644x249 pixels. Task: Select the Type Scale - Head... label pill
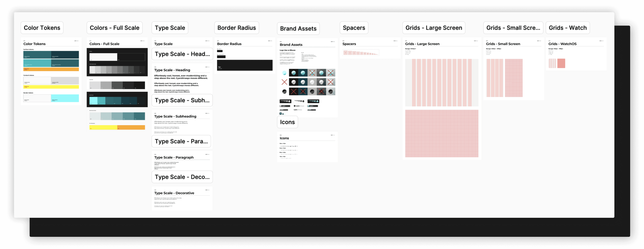182,54
